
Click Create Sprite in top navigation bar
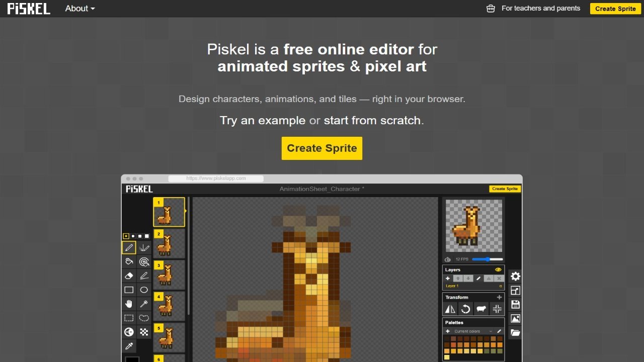[x=615, y=9]
